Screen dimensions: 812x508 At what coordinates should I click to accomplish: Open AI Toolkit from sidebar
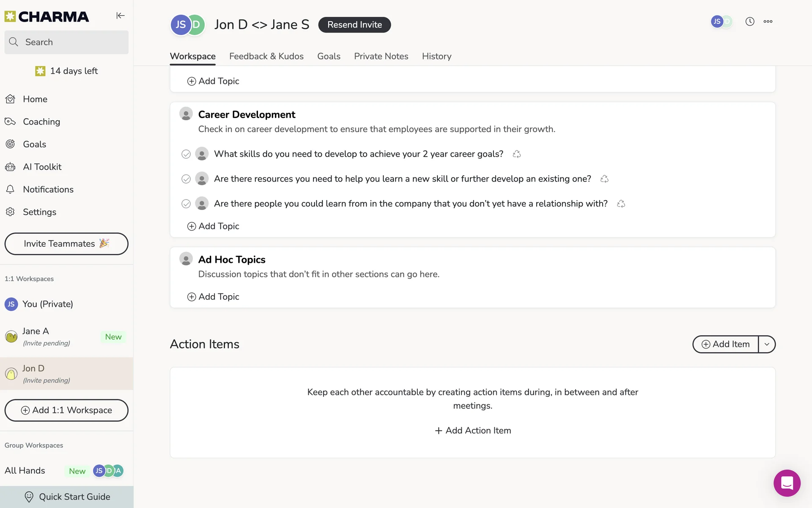(42, 167)
